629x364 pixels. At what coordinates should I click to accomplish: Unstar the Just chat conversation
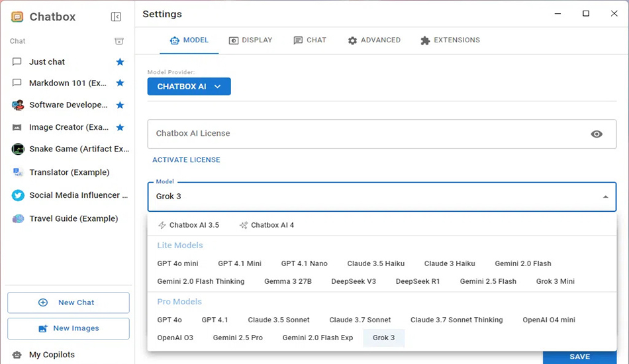(x=120, y=62)
